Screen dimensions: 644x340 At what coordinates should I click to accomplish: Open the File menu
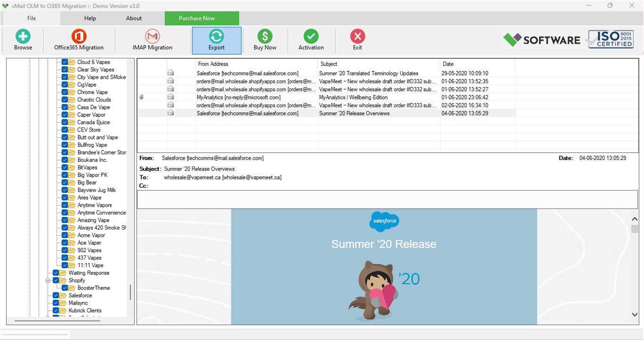(31, 18)
